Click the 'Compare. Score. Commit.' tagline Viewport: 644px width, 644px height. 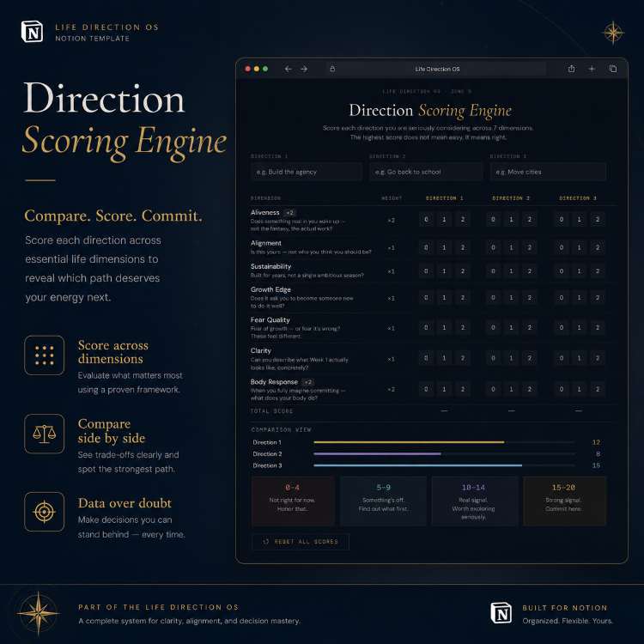point(113,216)
